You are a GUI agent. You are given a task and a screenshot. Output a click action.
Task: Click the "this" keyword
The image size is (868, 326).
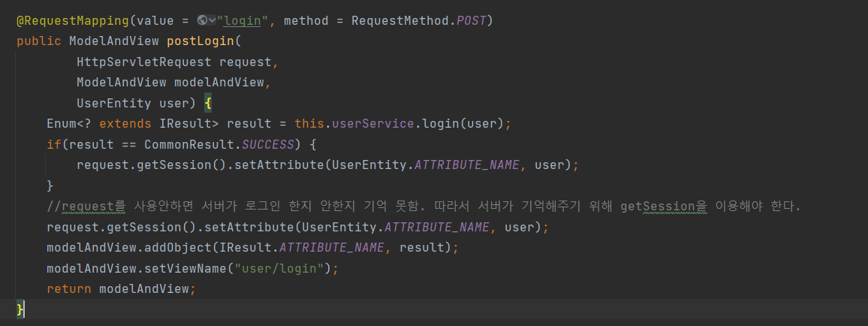309,124
